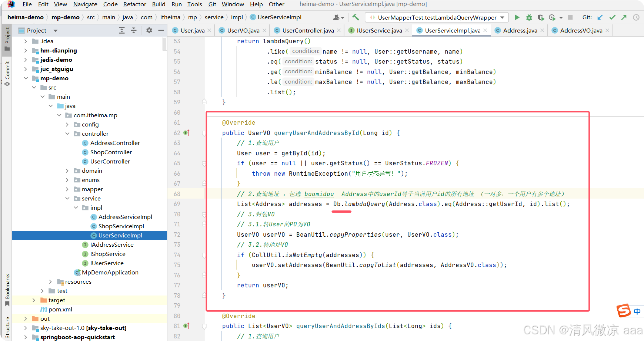The width and height of the screenshot is (644, 341).
Task: Expand the domain folder in tree
Action: pos(67,171)
